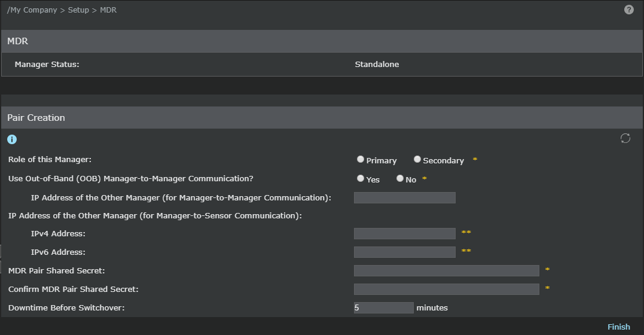Viewport: 644px width, 335px height.
Task: Select the Primary role radio button
Action: click(x=360, y=159)
